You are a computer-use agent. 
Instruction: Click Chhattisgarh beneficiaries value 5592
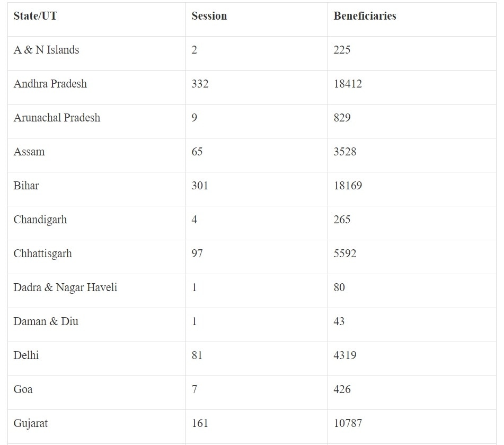[x=345, y=254]
